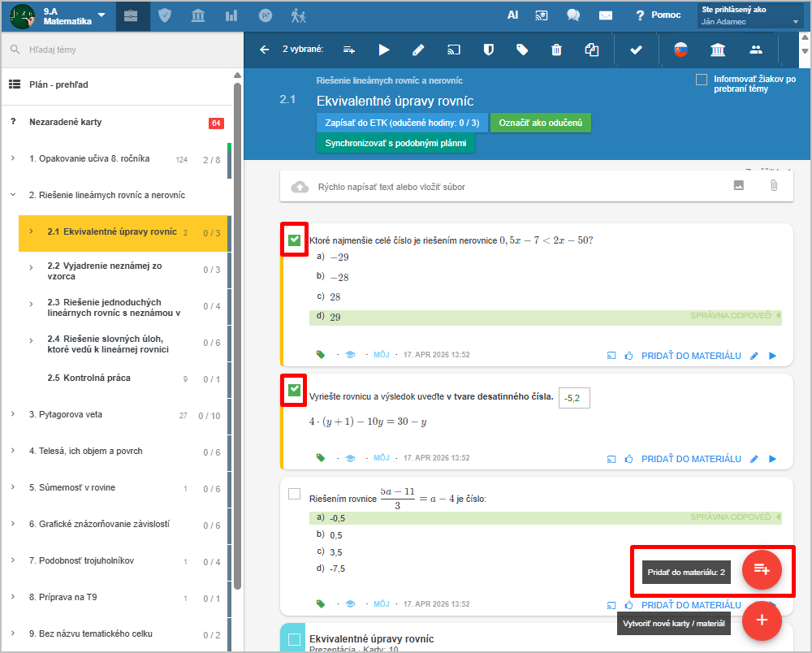This screenshot has height=653, width=812.
Task: Click the 'Hľadaj témy' search field
Action: pyautogui.click(x=122, y=50)
